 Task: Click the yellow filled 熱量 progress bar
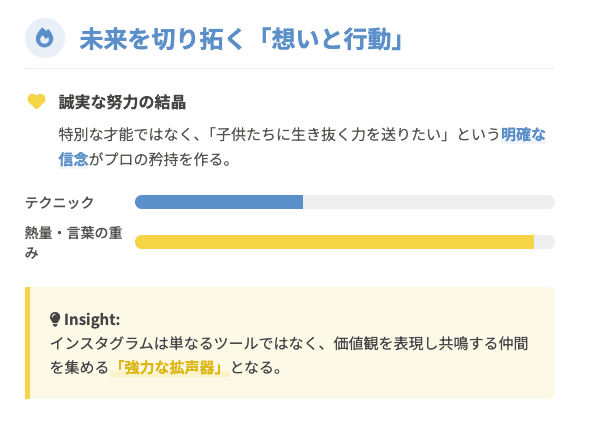click(x=334, y=242)
